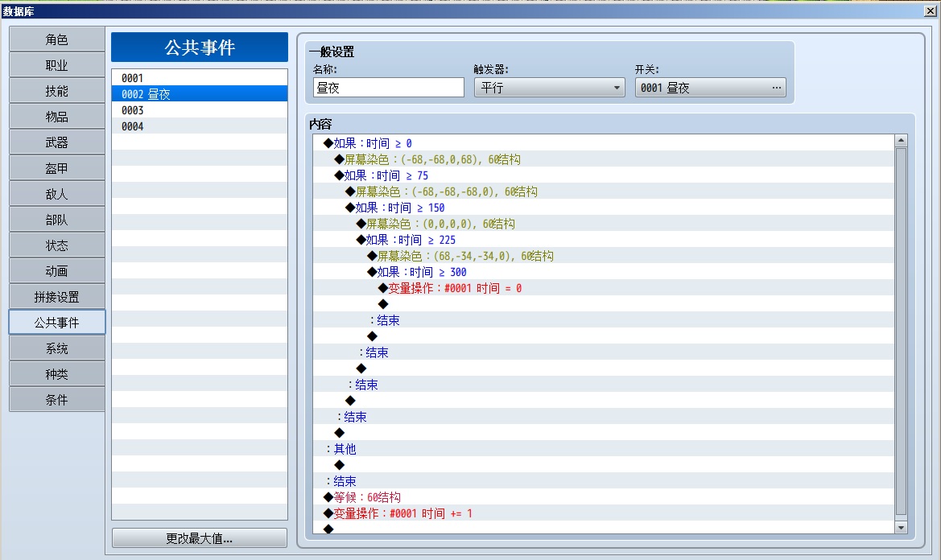Open the 物品 tab
The image size is (941, 560).
tap(57, 117)
